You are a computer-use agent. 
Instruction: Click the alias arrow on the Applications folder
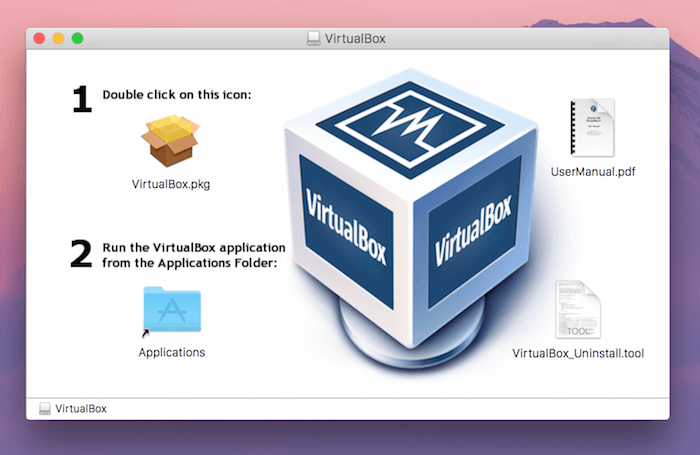tap(146, 332)
